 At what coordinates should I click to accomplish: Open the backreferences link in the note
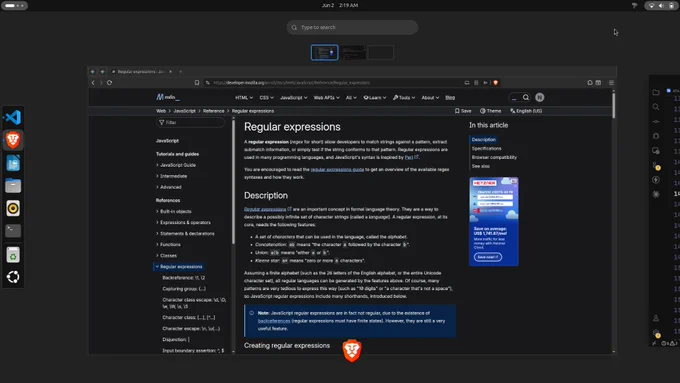point(274,321)
